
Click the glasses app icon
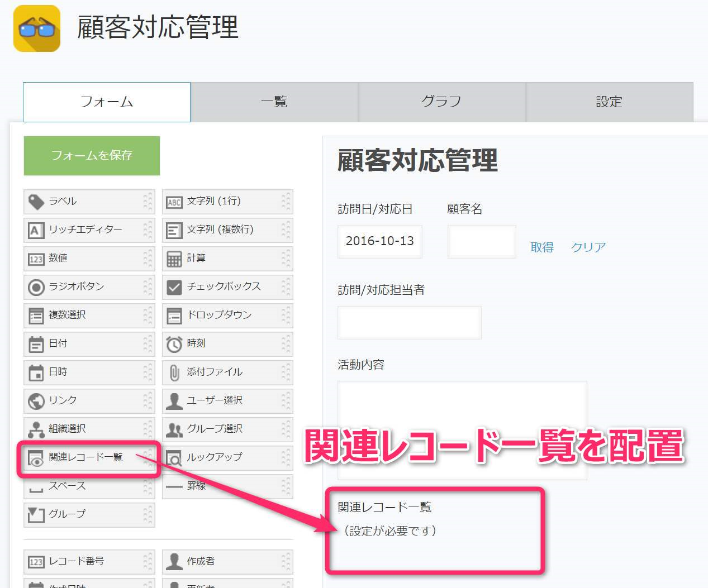point(37,28)
